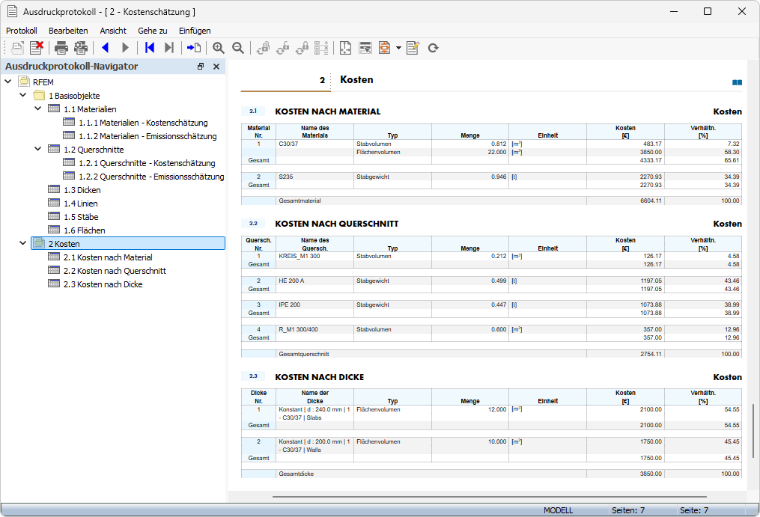The width and height of the screenshot is (760, 517).
Task: Collapse the 1.2 Querschnitte tree node
Action: pos(38,149)
